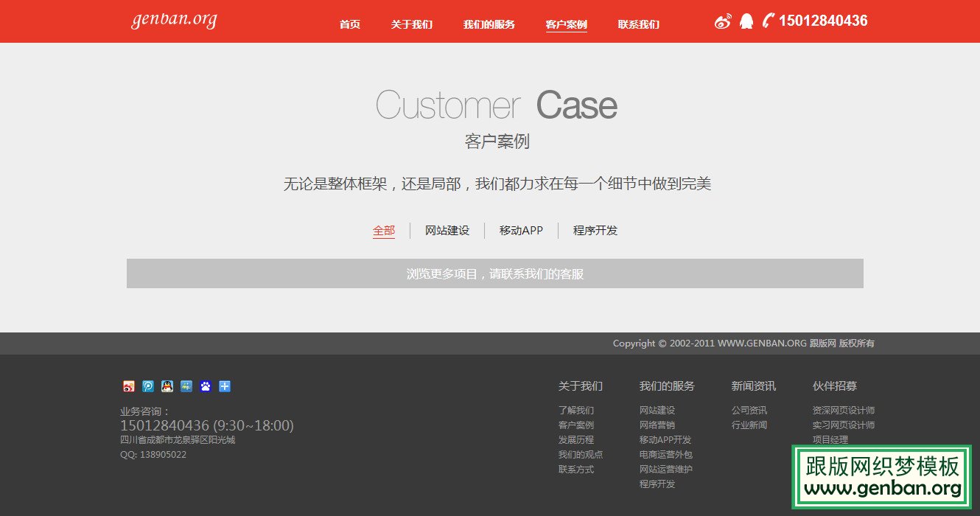Image resolution: width=980 pixels, height=516 pixels.
Task: Open the 首页 menu item
Action: [349, 24]
